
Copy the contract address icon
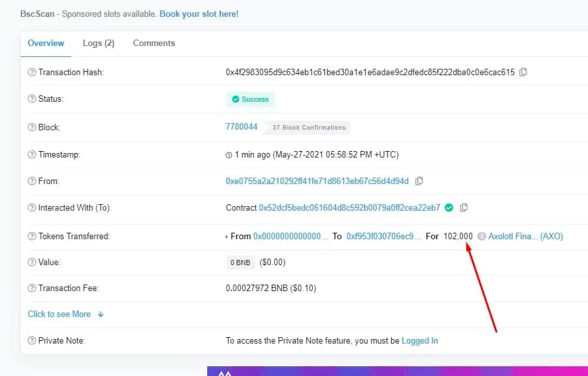(464, 207)
